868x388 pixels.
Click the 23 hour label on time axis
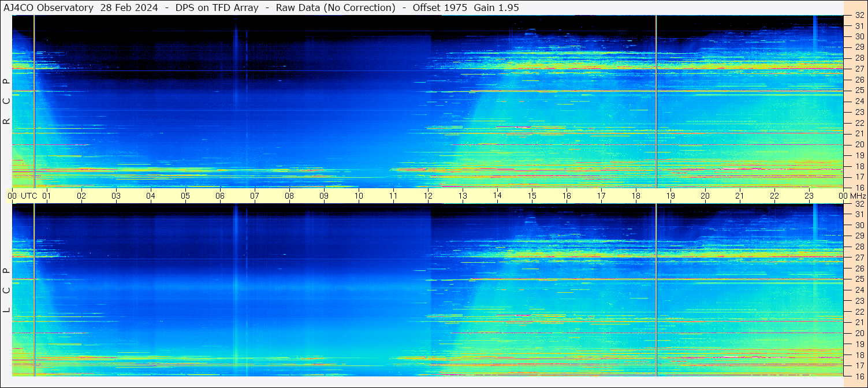click(x=809, y=196)
